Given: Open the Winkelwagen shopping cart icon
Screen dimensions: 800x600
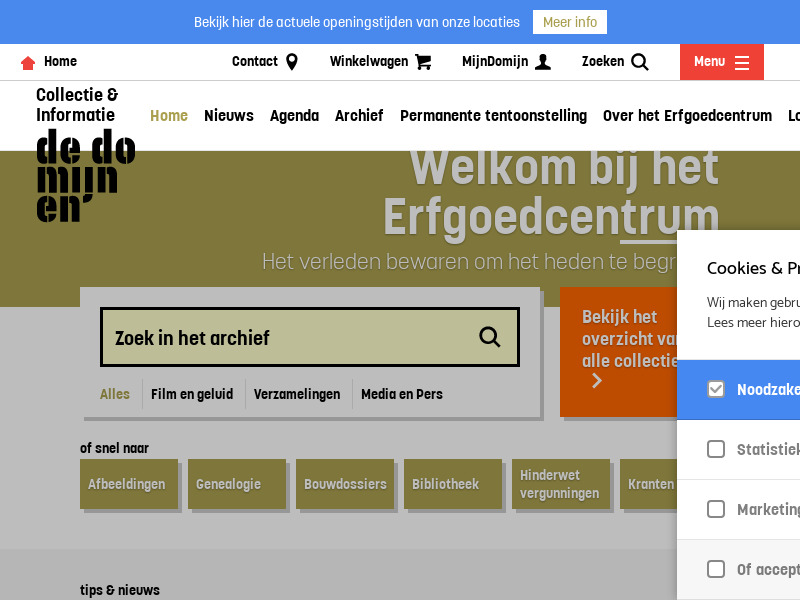Looking at the screenshot, I should tap(422, 61).
